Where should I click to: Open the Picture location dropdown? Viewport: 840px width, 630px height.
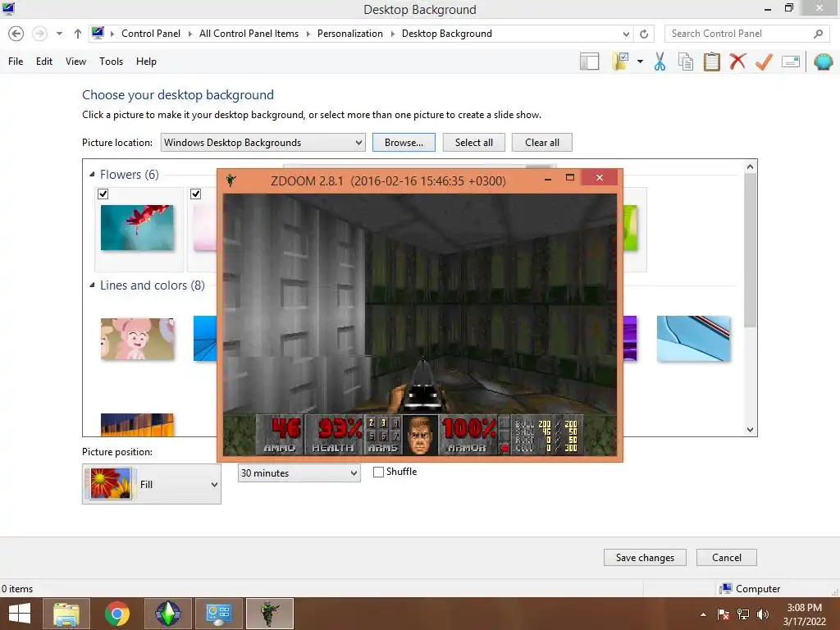pyautogui.click(x=262, y=143)
